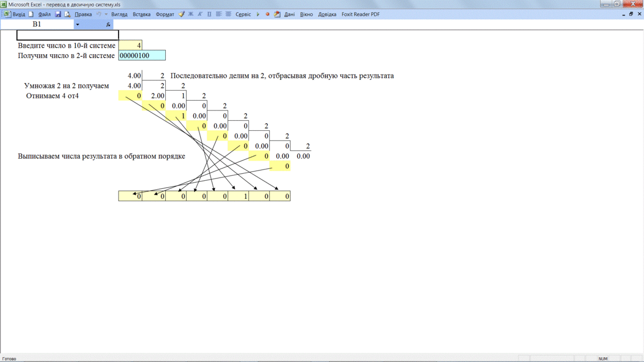Open the Вставка menu
The image size is (644, 362).
tap(142, 14)
